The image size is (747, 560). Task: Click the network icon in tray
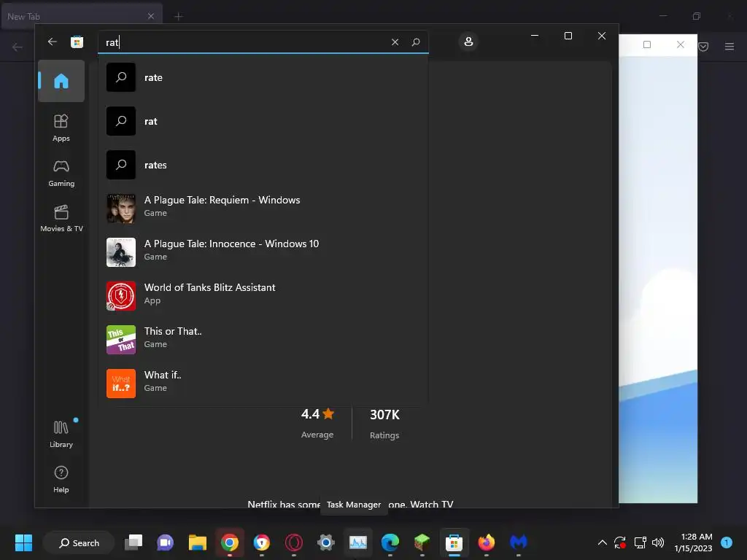tap(640, 542)
